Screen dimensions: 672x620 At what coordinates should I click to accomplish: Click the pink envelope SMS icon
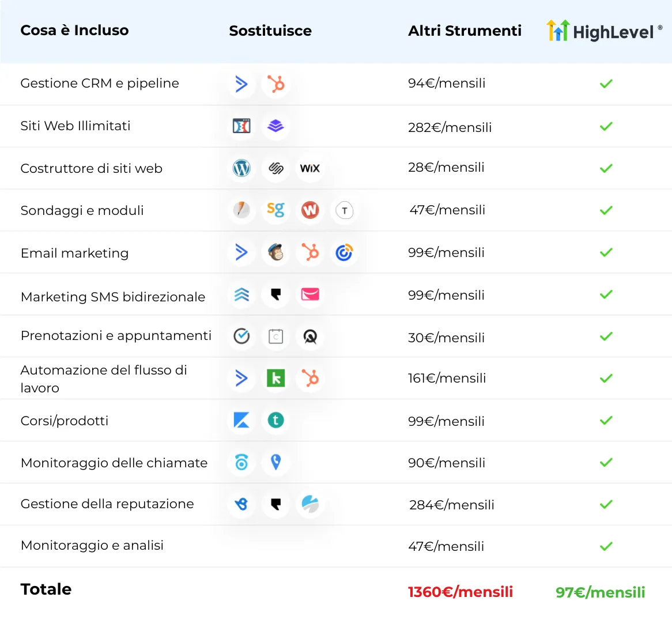click(310, 294)
